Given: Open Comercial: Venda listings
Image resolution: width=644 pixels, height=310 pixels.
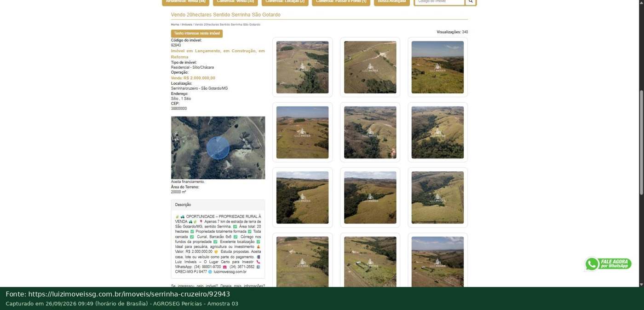Looking at the screenshot, I should pyautogui.click(x=236, y=2).
